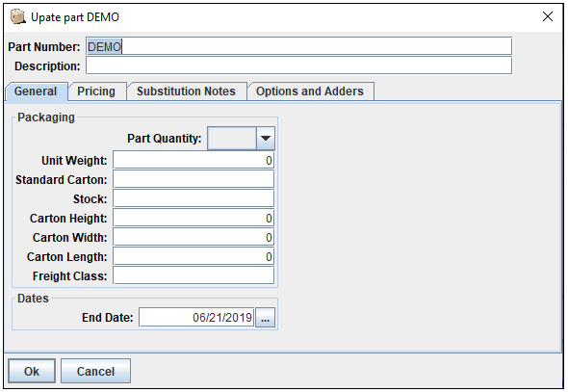Switch to the Pricing tab

coord(96,91)
